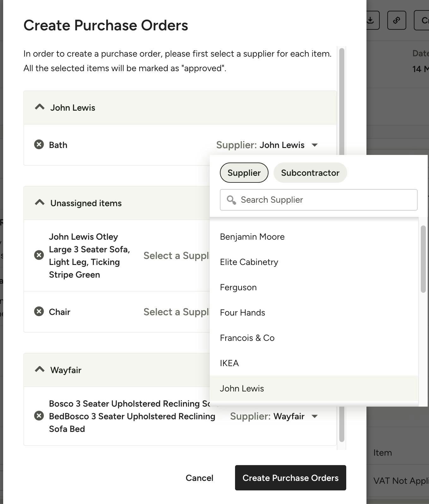429x504 pixels.
Task: Open supplier dropdown for Bosco sofa bed
Action: (x=274, y=416)
